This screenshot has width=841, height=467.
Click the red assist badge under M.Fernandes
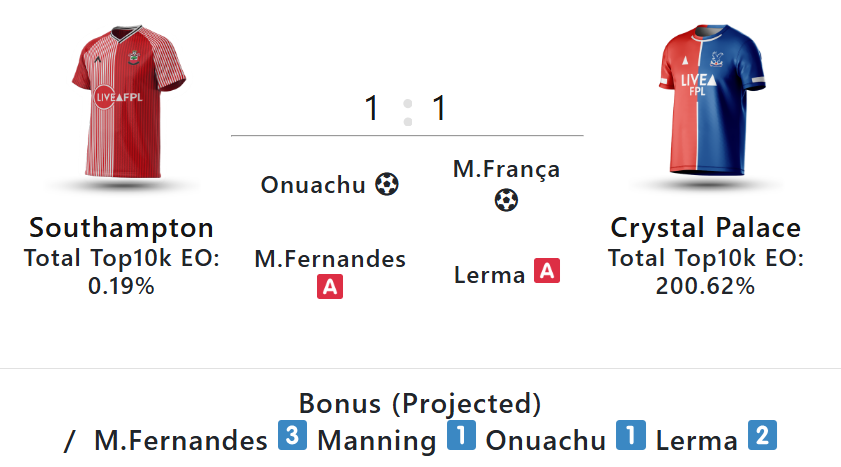click(330, 288)
